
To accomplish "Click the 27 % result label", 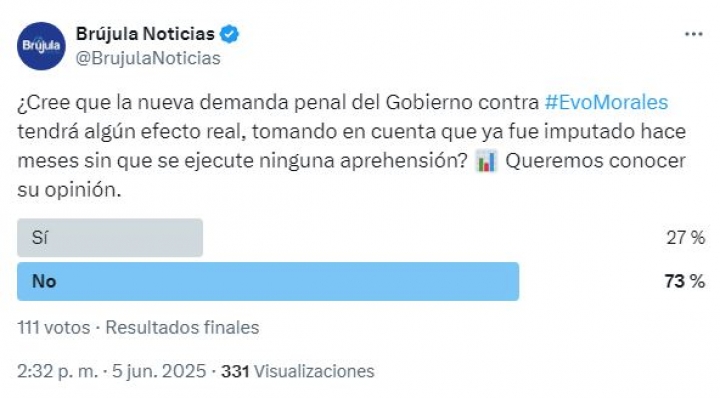I will pos(686,237).
